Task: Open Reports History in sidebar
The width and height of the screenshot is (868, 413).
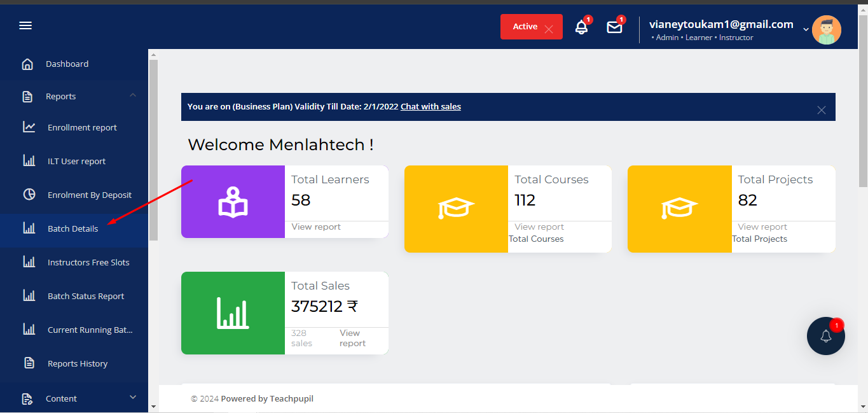Action: click(78, 363)
